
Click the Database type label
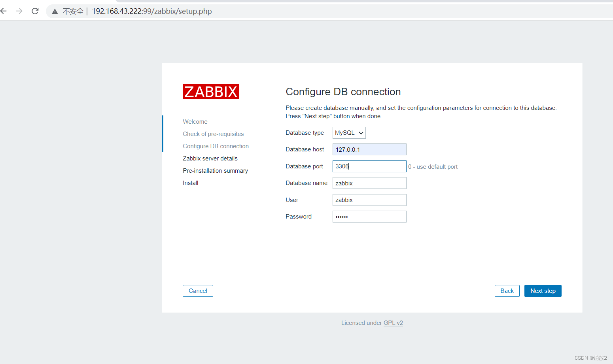[305, 133]
